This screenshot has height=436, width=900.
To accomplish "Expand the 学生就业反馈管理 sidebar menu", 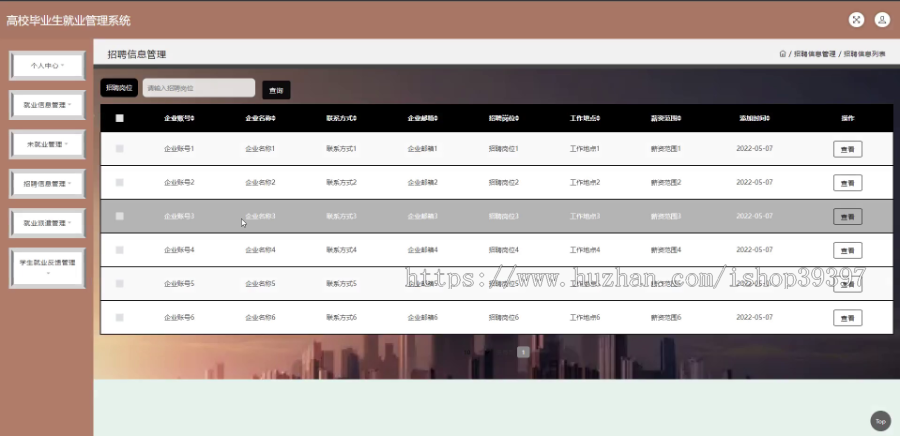I will 47,267.
